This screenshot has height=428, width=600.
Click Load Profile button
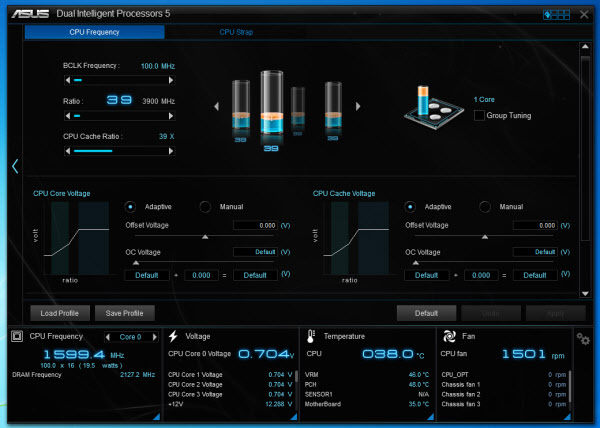tap(60, 313)
